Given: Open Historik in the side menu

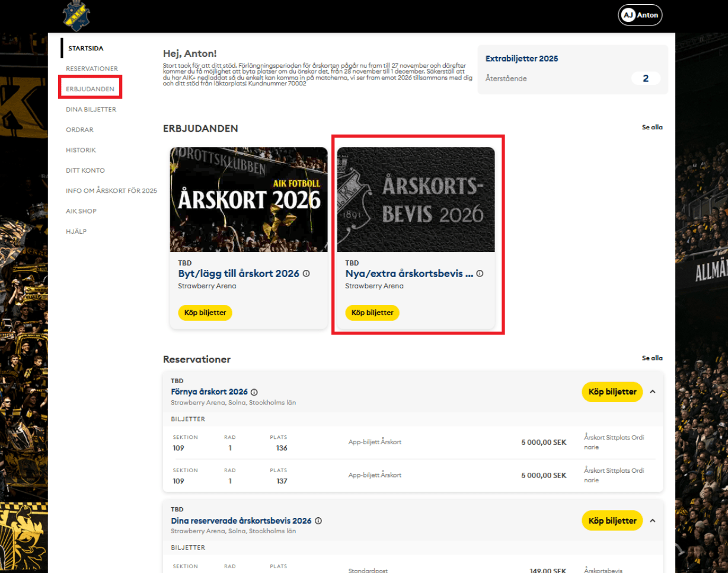Looking at the screenshot, I should [81, 150].
